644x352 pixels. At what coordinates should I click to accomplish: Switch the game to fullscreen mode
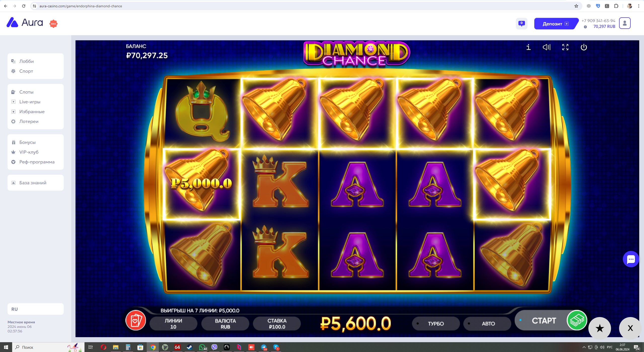pyautogui.click(x=565, y=47)
